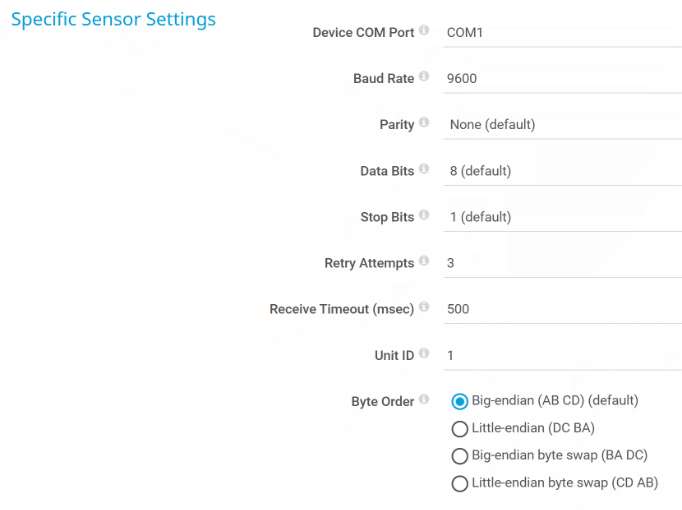The image size is (682, 510).
Task: Click Retry Attempts help icon
Action: (x=424, y=262)
